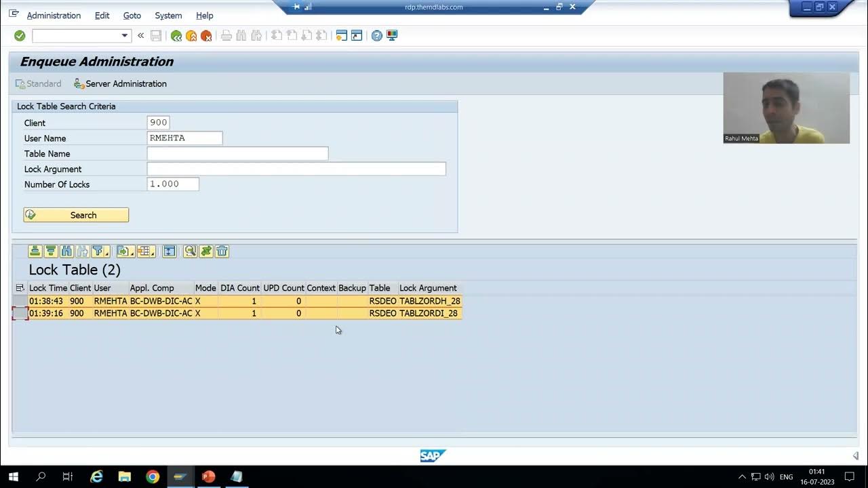The height and width of the screenshot is (488, 868).
Task: Select the row selector for the 01:39:16 lock
Action: (x=20, y=313)
